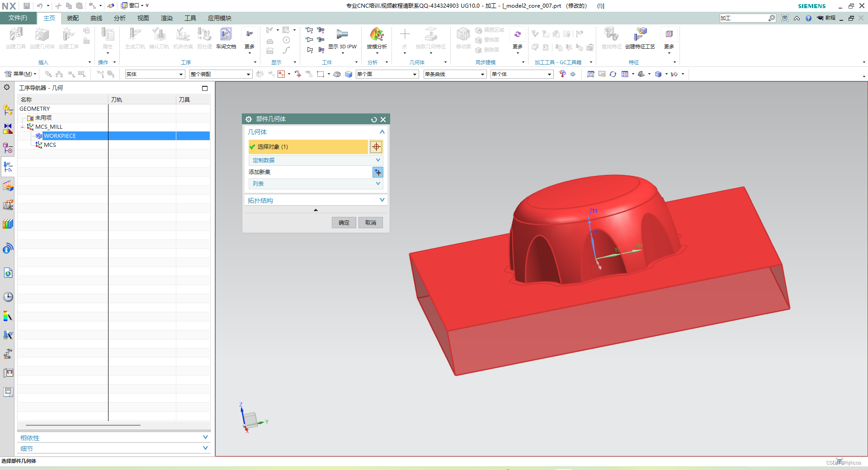Collapse the Geometry section in dialog
This screenshot has width=868, height=470.
(x=382, y=132)
